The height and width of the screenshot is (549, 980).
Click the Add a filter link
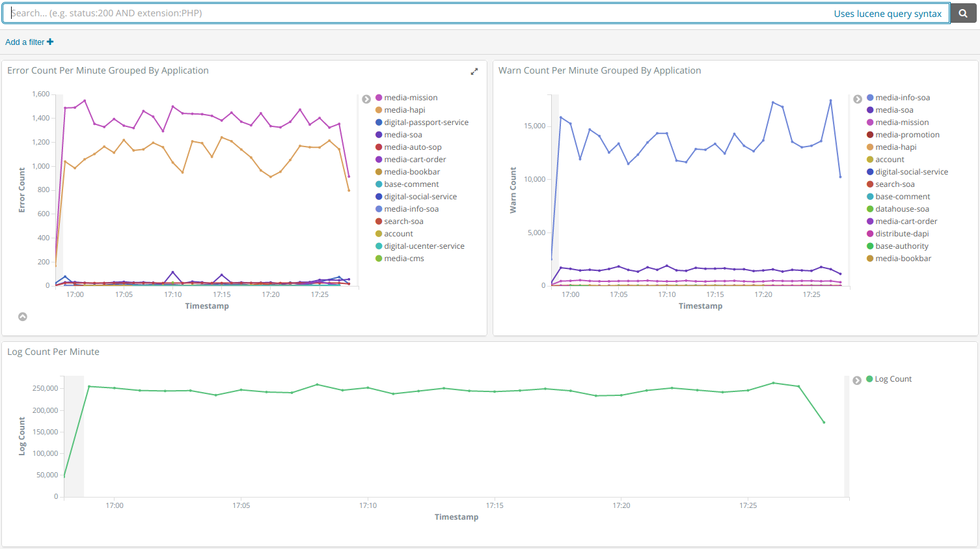pos(25,42)
